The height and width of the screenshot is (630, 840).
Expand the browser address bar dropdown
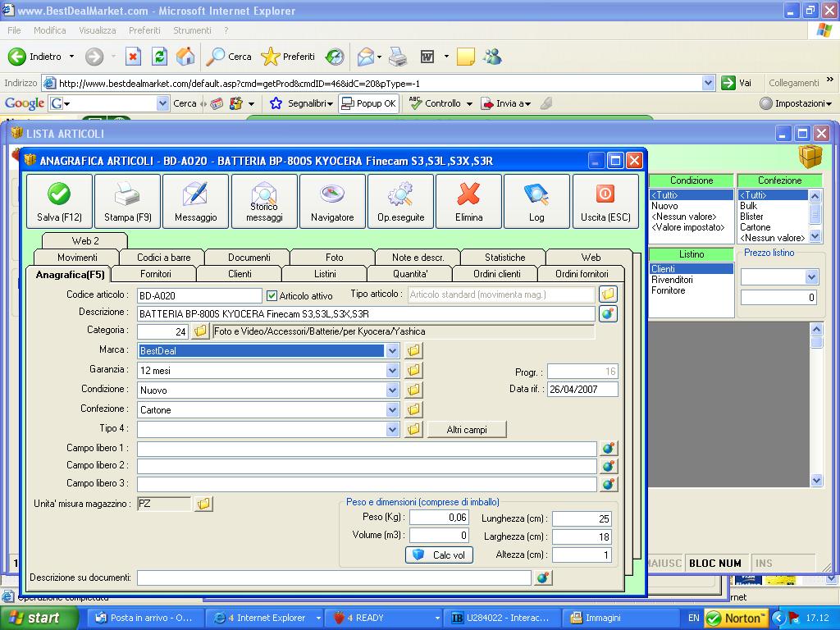(x=708, y=83)
